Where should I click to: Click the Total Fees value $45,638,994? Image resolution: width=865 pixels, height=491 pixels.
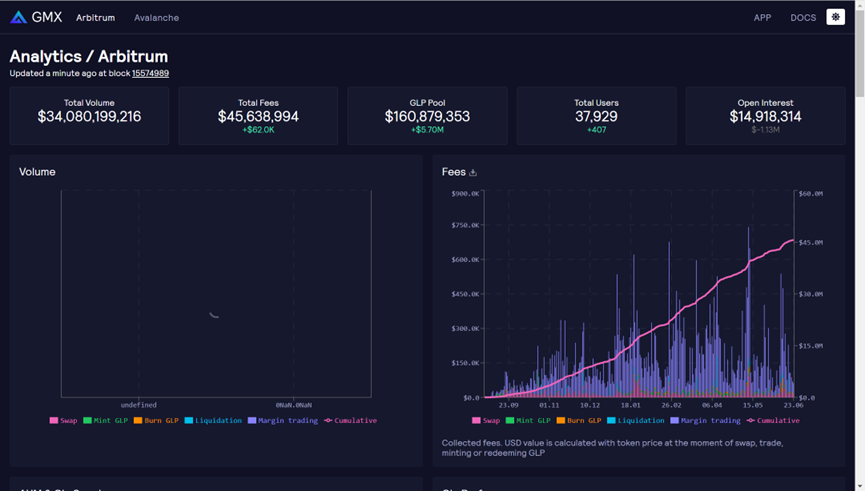point(258,116)
